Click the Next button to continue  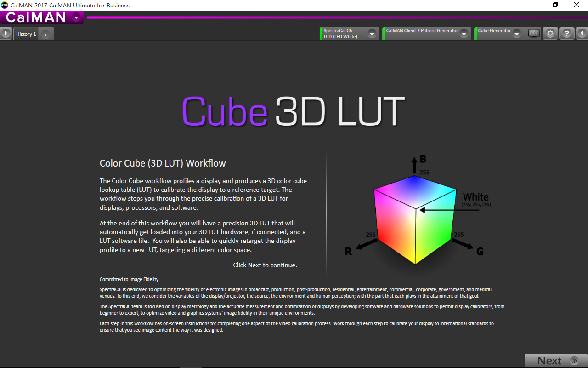pyautogui.click(x=556, y=361)
